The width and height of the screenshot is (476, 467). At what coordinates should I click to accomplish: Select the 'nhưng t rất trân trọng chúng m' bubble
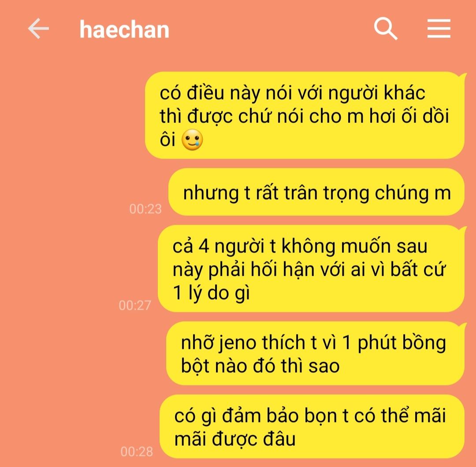pos(316,192)
